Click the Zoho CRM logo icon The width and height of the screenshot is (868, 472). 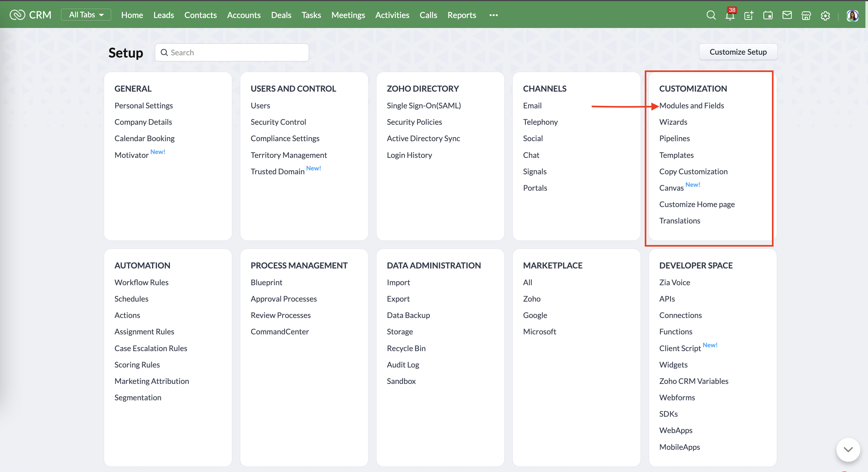(x=17, y=15)
